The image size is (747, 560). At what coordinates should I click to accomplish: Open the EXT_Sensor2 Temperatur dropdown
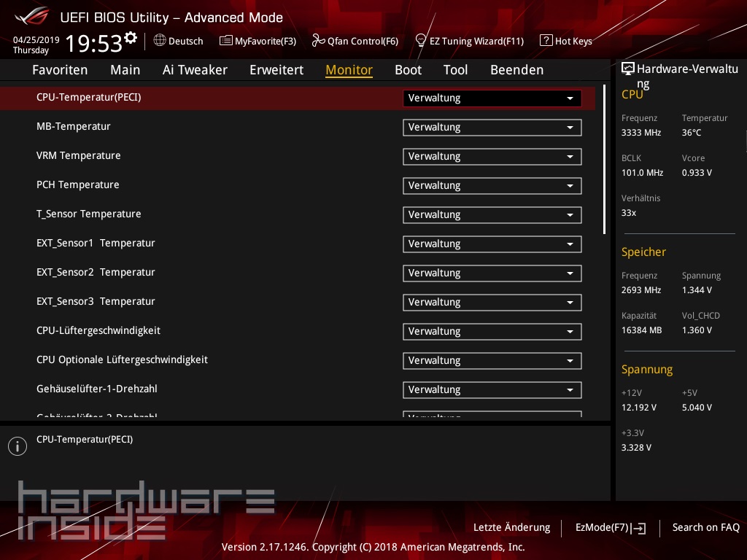coord(492,273)
